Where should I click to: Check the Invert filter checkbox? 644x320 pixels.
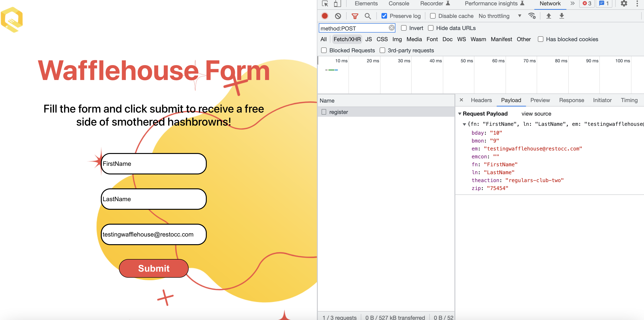click(404, 28)
